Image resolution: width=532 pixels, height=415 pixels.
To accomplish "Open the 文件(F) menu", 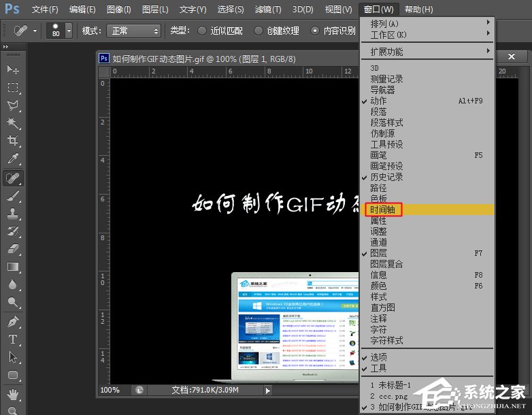I will pyautogui.click(x=45, y=9).
